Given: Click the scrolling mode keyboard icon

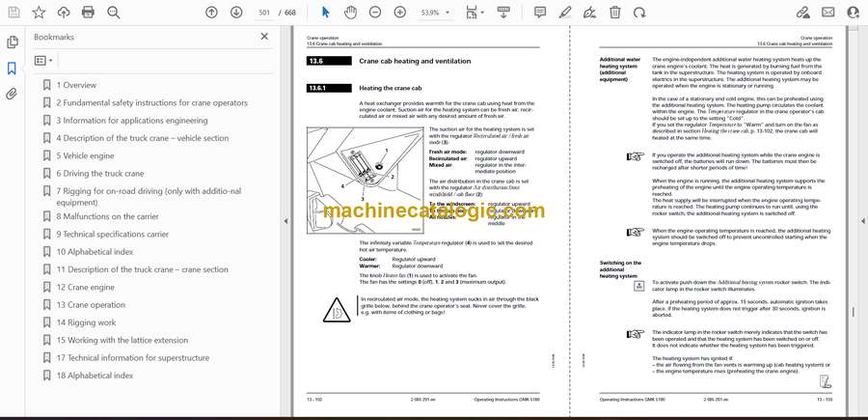Looking at the screenshot, I should coord(503,13).
